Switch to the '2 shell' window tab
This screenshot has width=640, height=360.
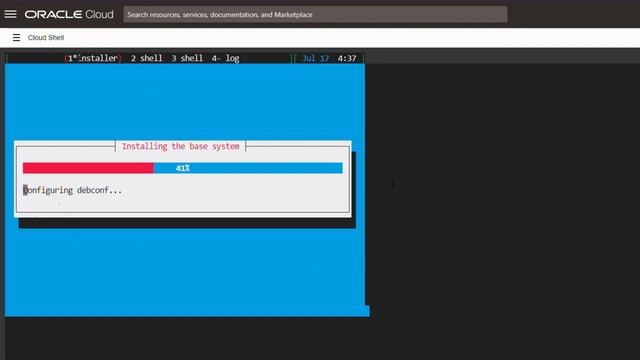147,58
